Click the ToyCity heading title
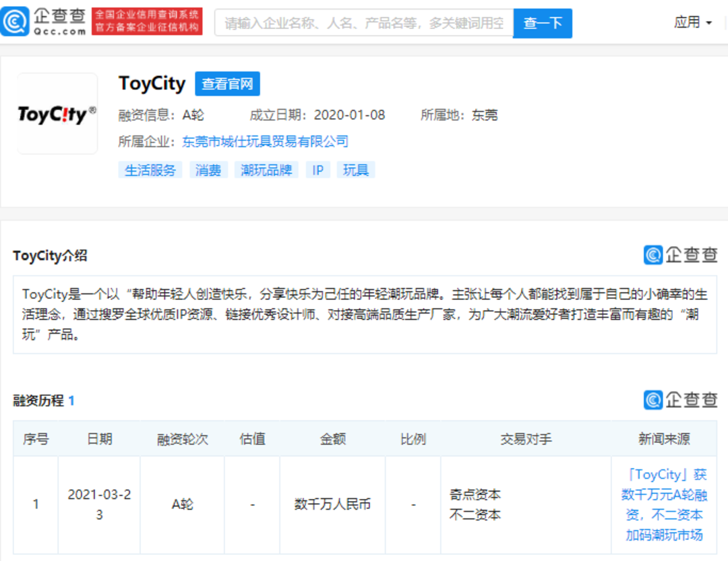Viewport: 728px width, 561px height. [x=152, y=84]
